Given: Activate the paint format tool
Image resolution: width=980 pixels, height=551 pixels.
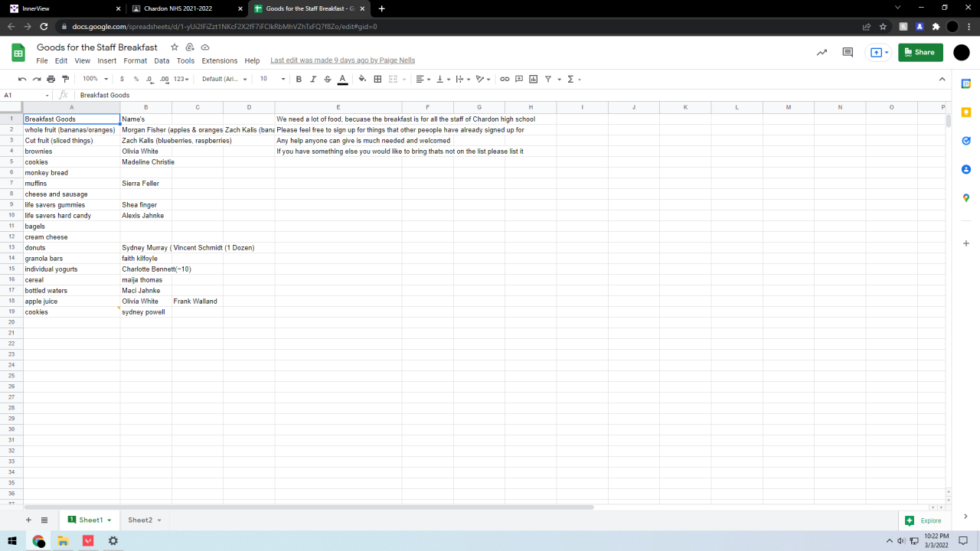Looking at the screenshot, I should click(x=65, y=79).
